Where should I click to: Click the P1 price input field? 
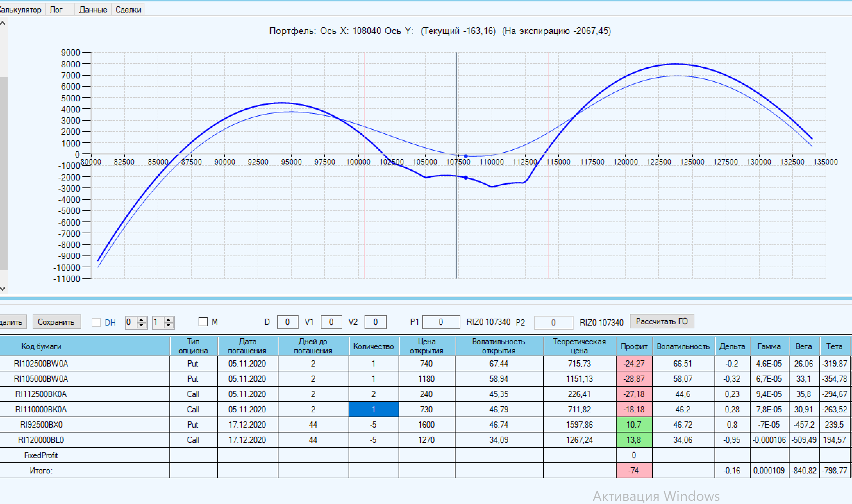tap(441, 322)
